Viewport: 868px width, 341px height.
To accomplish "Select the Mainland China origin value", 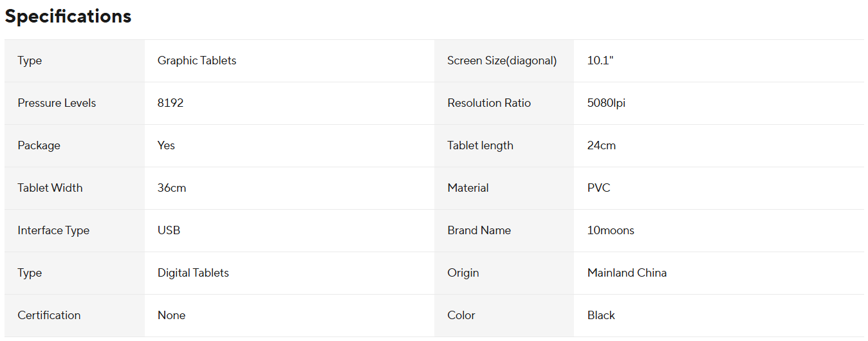I will click(x=627, y=273).
